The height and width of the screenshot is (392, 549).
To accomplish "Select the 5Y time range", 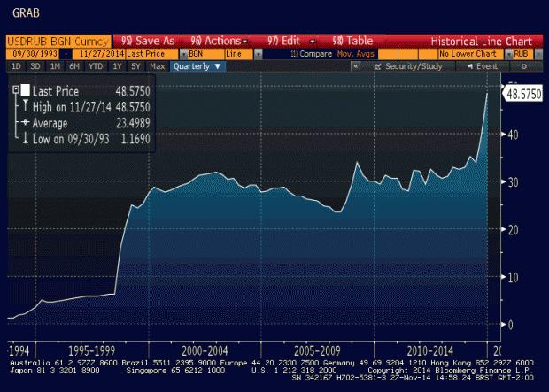I will point(135,66).
